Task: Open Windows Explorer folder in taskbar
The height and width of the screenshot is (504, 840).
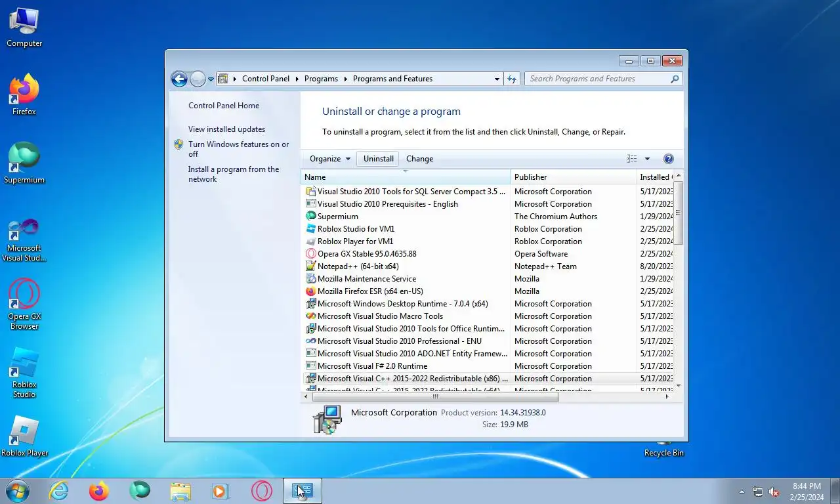Action: pyautogui.click(x=180, y=491)
